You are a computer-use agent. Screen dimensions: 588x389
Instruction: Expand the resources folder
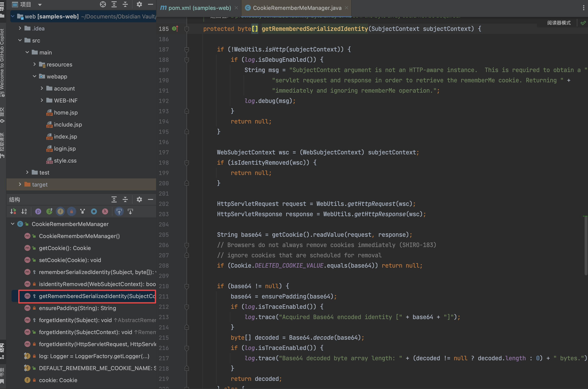[35, 64]
